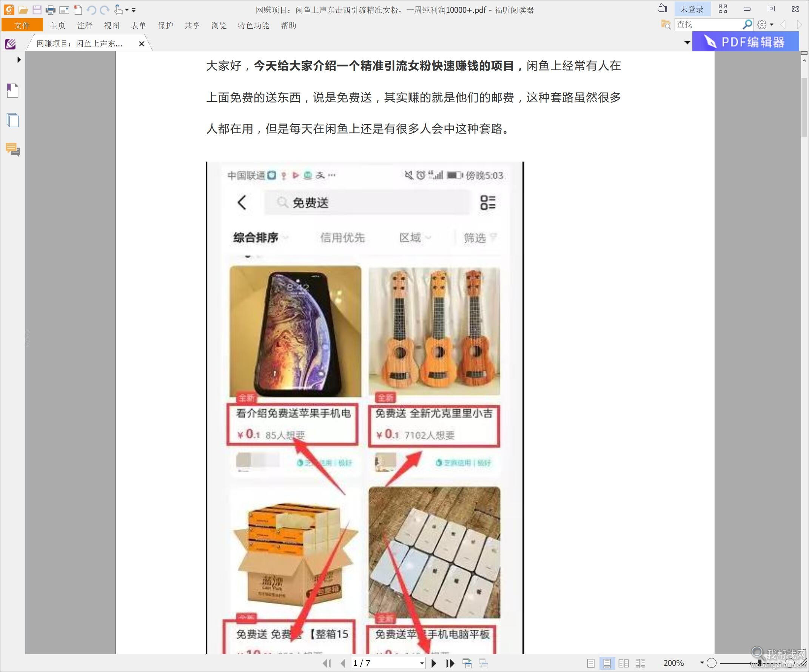Select facing pages view mode

click(623, 663)
